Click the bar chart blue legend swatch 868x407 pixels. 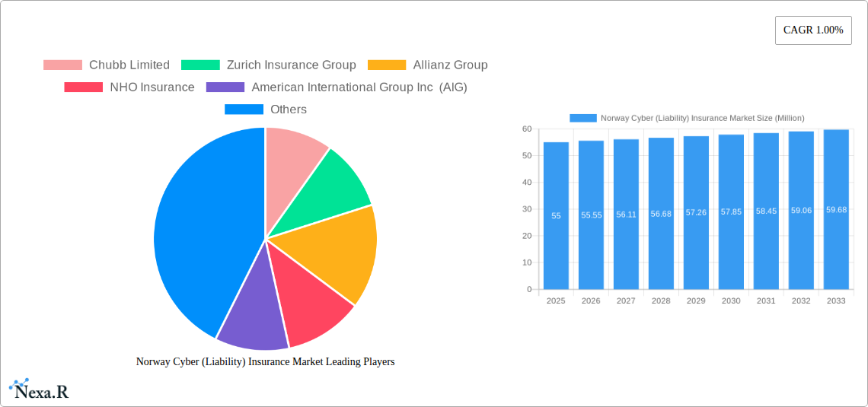click(x=583, y=118)
